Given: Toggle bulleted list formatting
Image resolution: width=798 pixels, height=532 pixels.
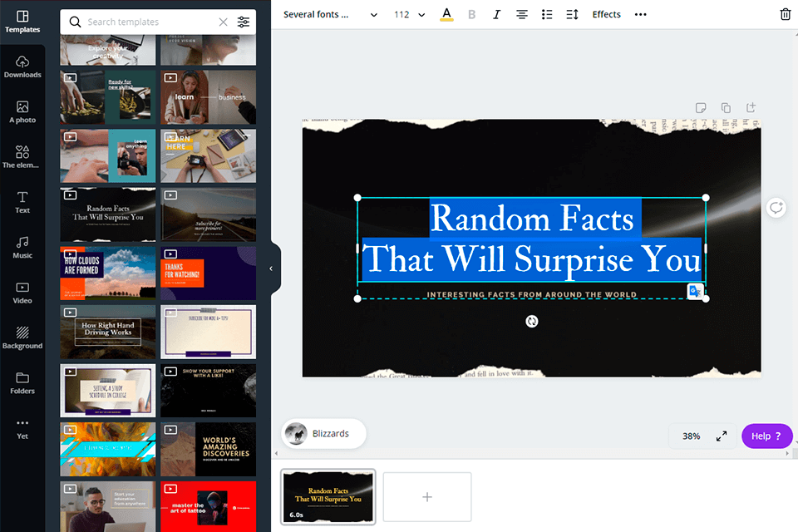Looking at the screenshot, I should tap(547, 15).
